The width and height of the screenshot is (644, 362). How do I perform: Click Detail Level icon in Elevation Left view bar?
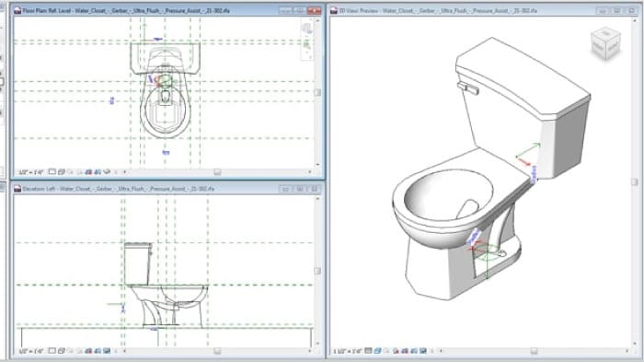pyautogui.click(x=52, y=350)
